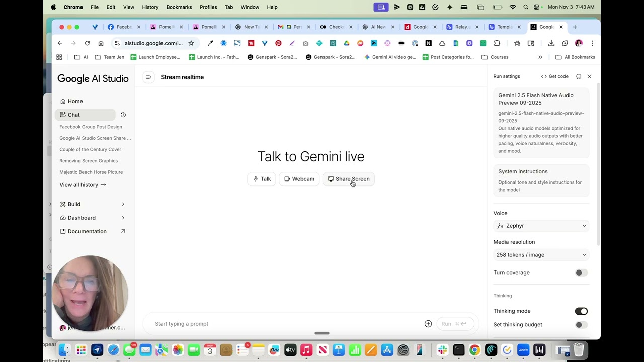
Task: Open the AI bookmarks folder
Action: coord(81,57)
